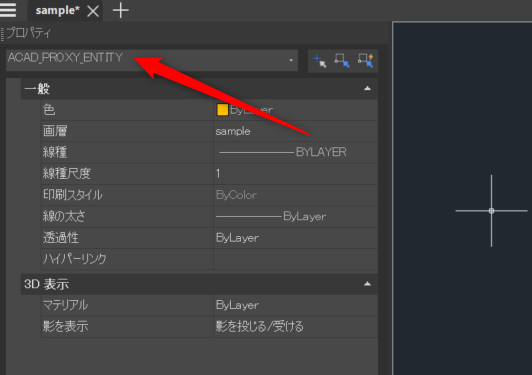This screenshot has height=375, width=532.
Task: Collapse the 一般 section
Action: pos(367,89)
